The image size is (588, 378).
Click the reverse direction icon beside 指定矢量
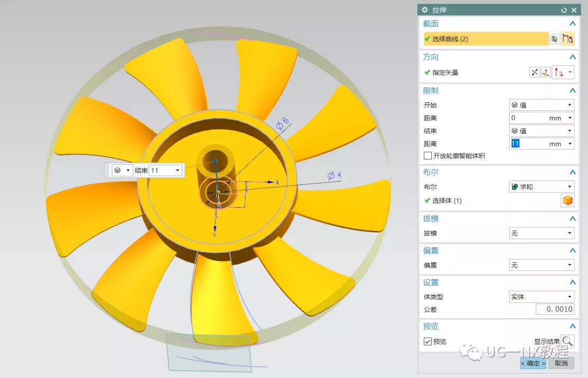(535, 72)
